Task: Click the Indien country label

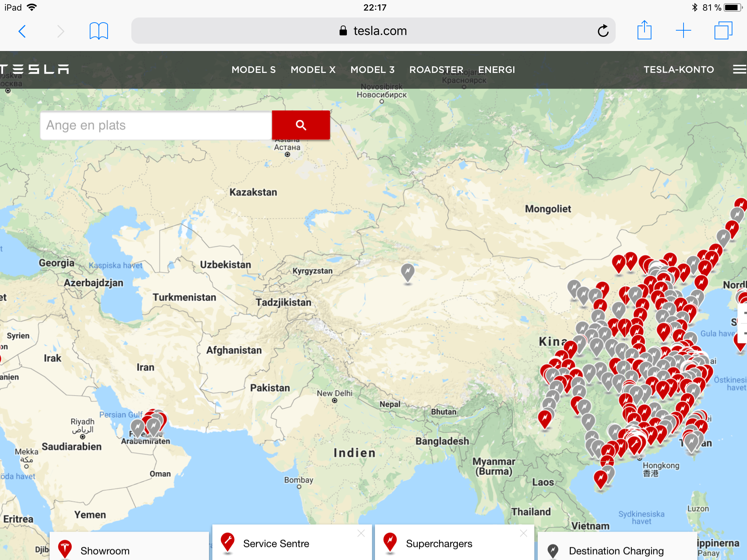Action: [355, 453]
